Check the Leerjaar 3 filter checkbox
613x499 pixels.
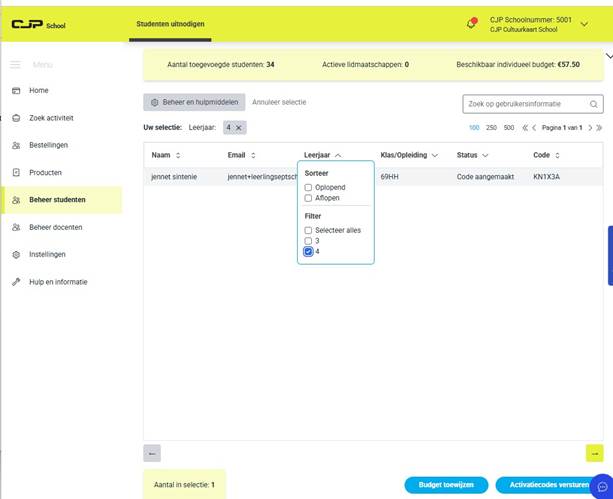[x=308, y=241]
